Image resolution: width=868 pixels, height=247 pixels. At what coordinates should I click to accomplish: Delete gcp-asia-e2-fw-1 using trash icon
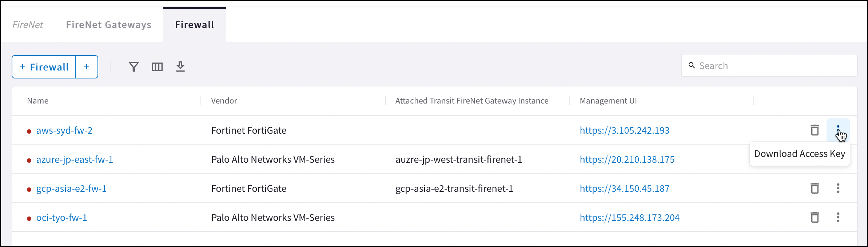(815, 188)
